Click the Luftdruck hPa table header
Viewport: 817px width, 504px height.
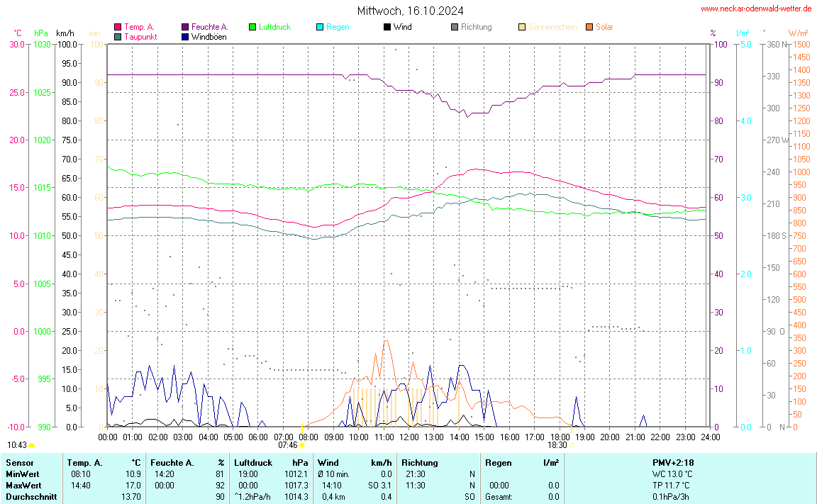pyautogui.click(x=271, y=462)
